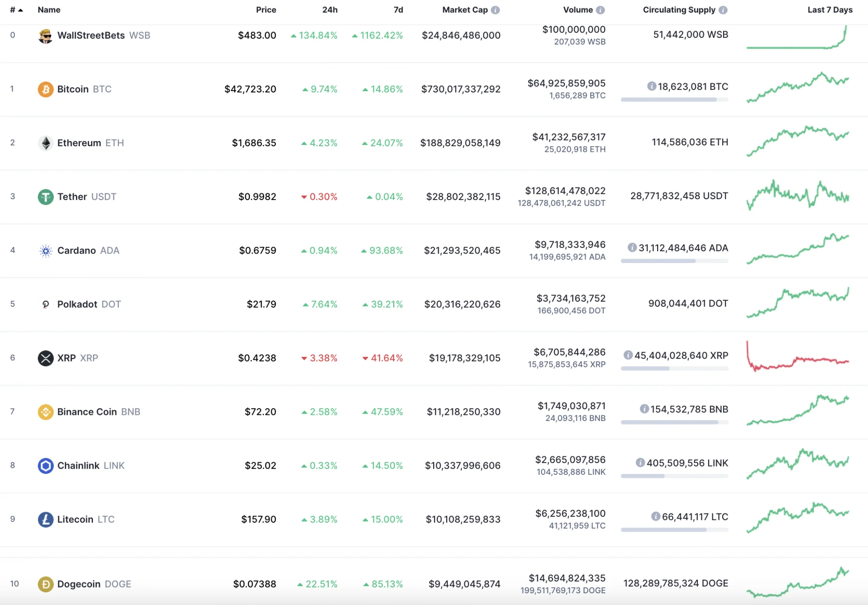The image size is (868, 605).
Task: Click the Cardano ADA logo
Action: (46, 250)
